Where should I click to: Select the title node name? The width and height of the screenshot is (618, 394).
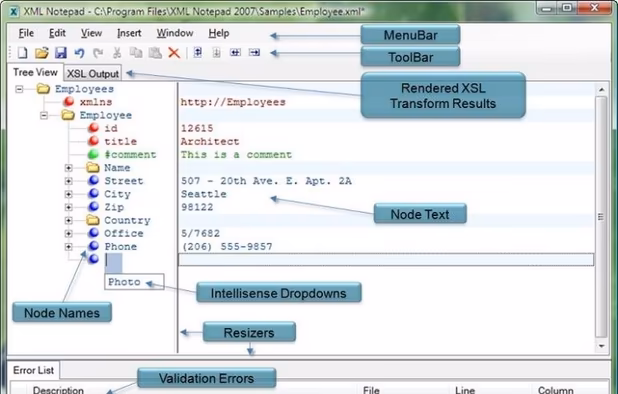pyautogui.click(x=121, y=141)
